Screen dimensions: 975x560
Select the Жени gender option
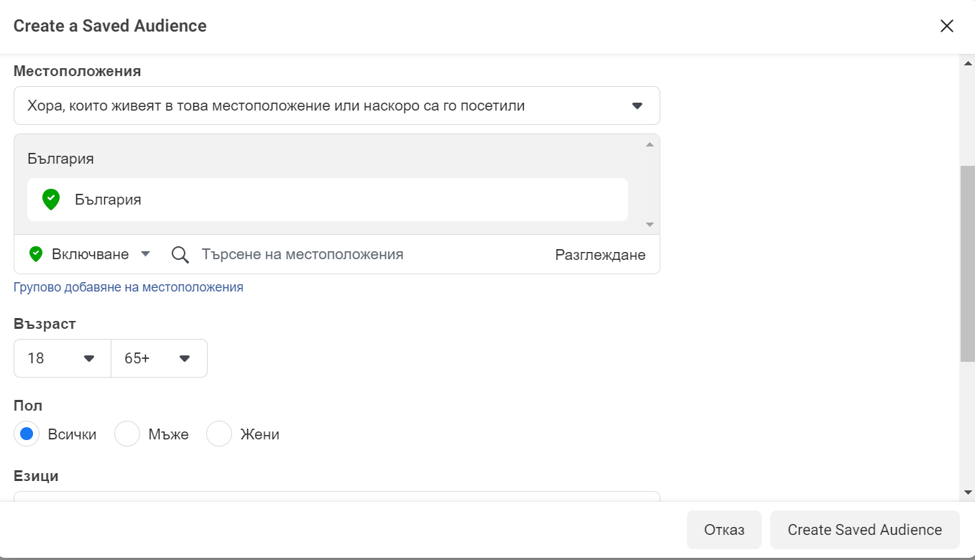(219, 434)
